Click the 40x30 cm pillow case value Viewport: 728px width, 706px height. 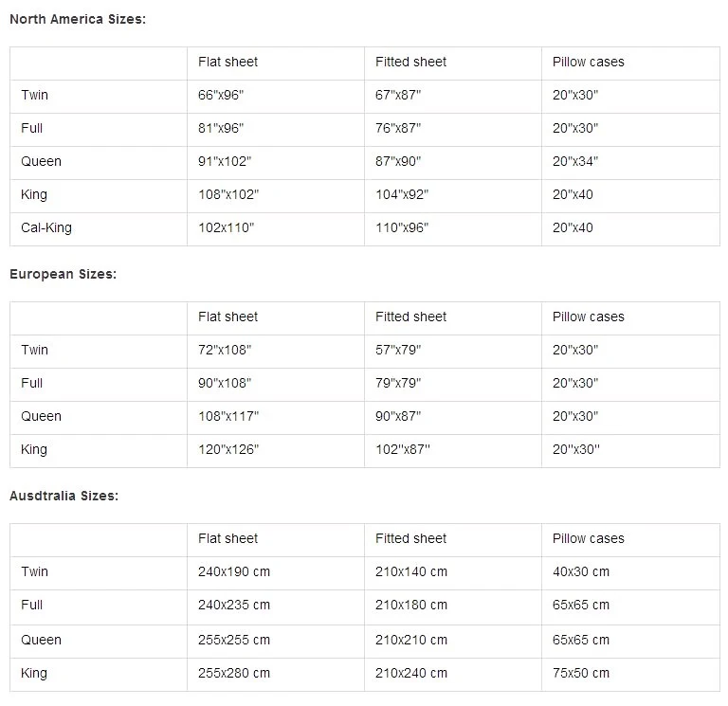point(581,571)
